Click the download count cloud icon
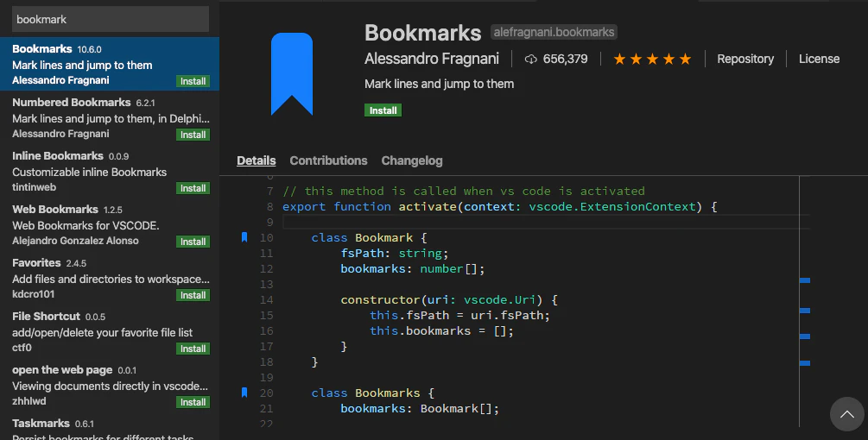The height and width of the screenshot is (440, 868). [x=531, y=60]
